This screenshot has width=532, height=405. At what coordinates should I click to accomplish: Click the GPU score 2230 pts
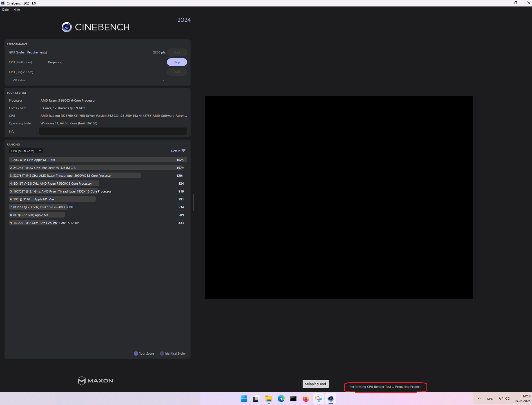(x=159, y=52)
